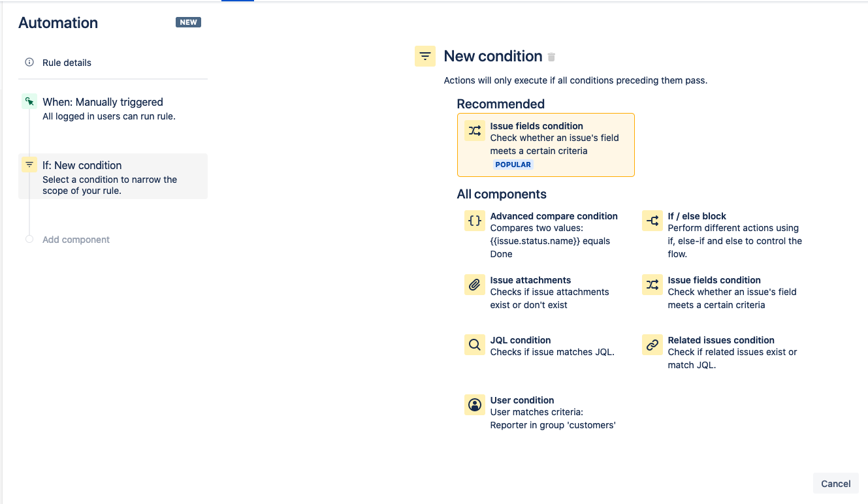The height and width of the screenshot is (504, 868).
Task: Click the recommended Issue fields condition shuffle icon
Action: click(475, 131)
